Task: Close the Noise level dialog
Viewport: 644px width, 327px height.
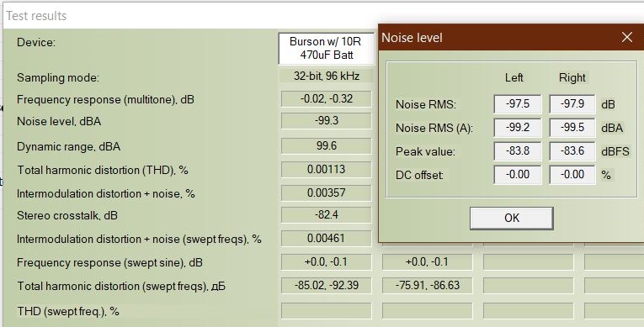Action: tap(627, 37)
